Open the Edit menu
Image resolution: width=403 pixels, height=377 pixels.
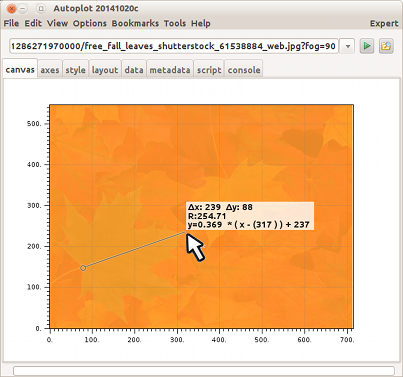(x=33, y=23)
